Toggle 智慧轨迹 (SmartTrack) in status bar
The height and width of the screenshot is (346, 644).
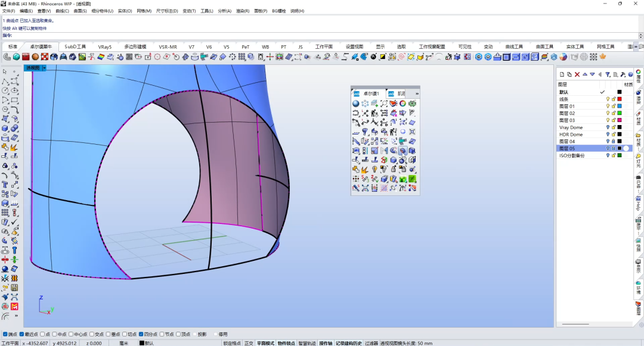point(307,343)
